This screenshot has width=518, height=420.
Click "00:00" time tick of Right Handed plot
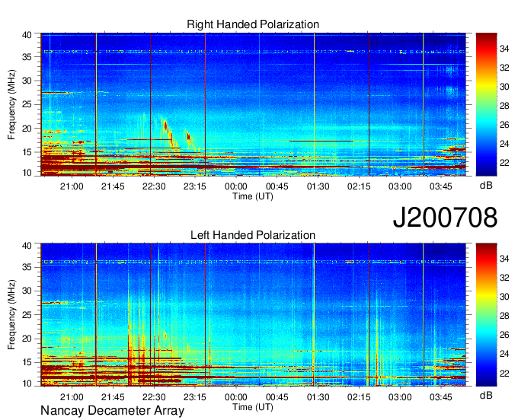point(236,186)
